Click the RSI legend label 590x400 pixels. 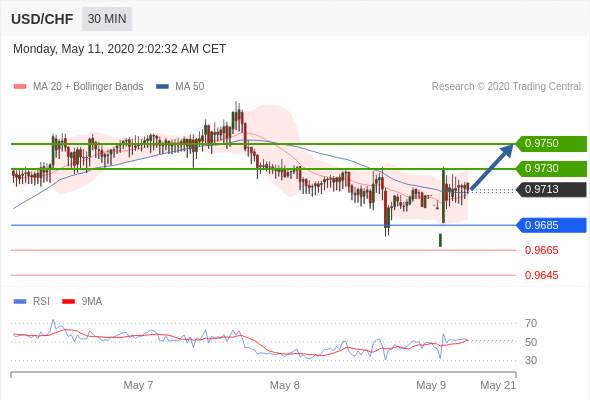coord(41,301)
